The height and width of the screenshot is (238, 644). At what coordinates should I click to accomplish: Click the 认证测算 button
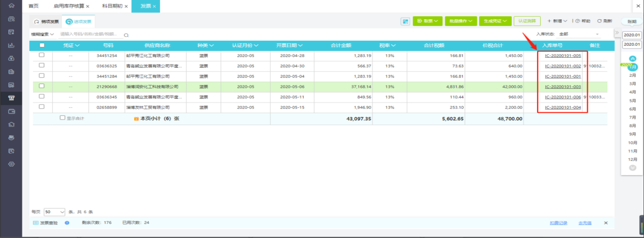(527, 21)
